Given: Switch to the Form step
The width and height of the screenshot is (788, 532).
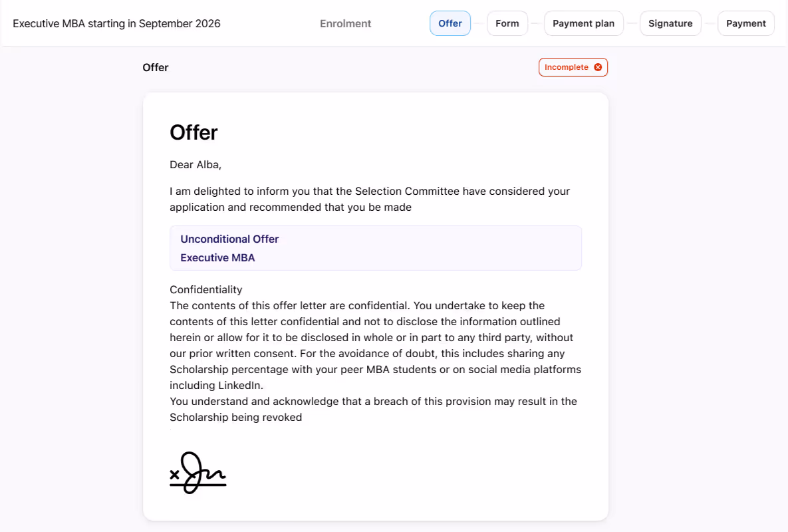Looking at the screenshot, I should (x=507, y=23).
